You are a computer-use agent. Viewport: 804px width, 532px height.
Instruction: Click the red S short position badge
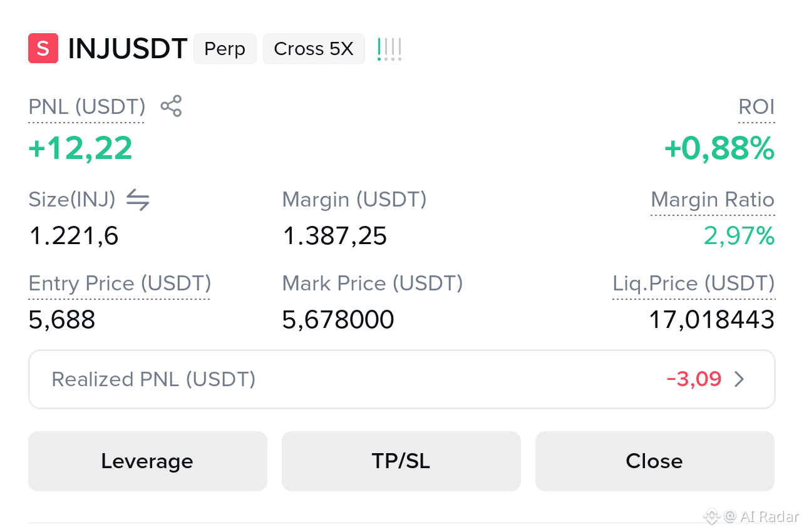43,49
